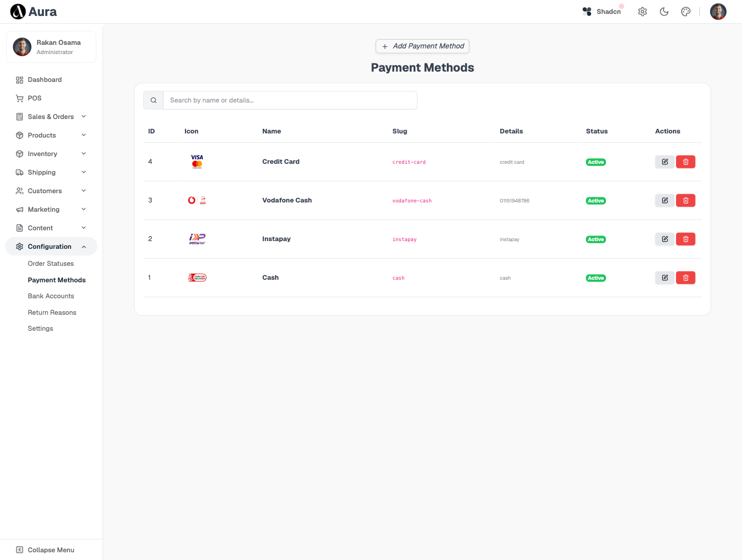Click the vodafone-cash slug text
Image resolution: width=742 pixels, height=560 pixels.
412,201
